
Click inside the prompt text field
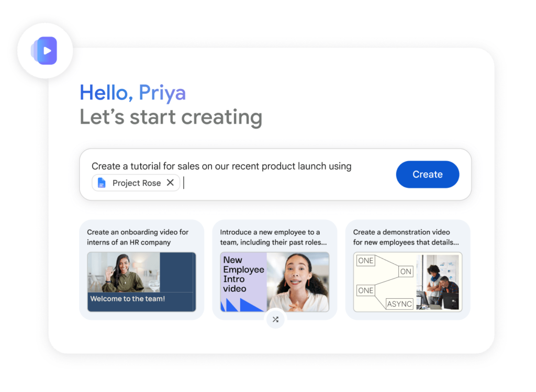coord(275,174)
